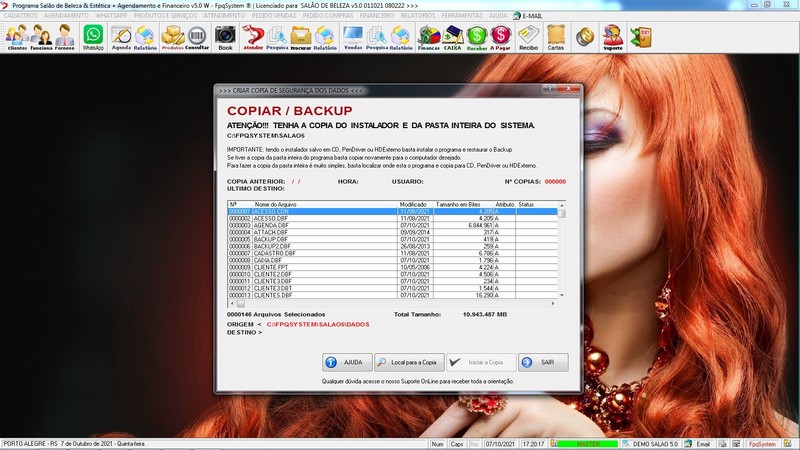Select the CADASTRO.DBF file row
The width and height of the screenshot is (800, 450).
tap(392, 253)
